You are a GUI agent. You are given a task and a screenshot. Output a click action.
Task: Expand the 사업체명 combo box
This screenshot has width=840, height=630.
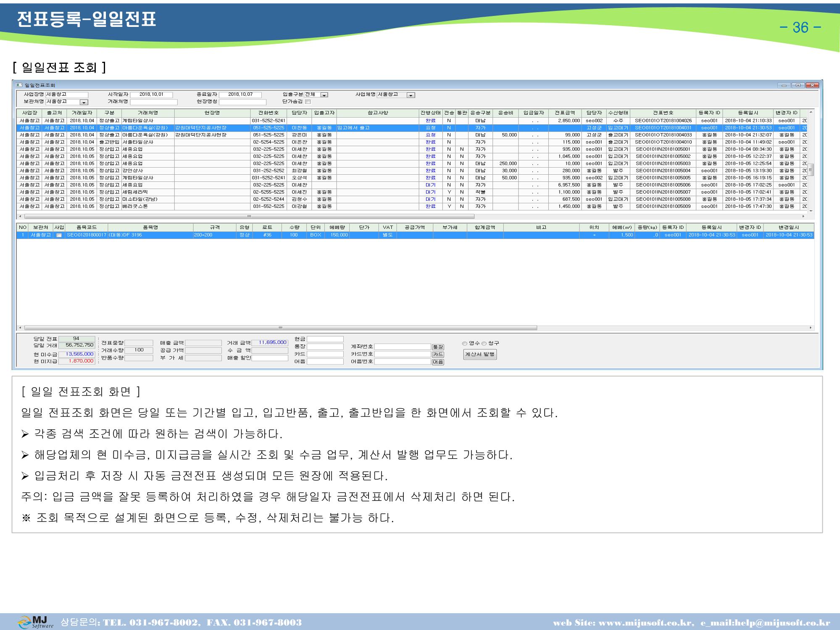pyautogui.click(x=411, y=95)
